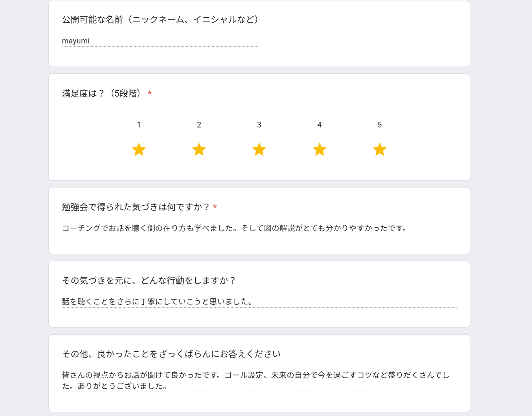This screenshot has height=416, width=532.
Task: Select the 1-star satisfaction rating
Action: coord(139,149)
